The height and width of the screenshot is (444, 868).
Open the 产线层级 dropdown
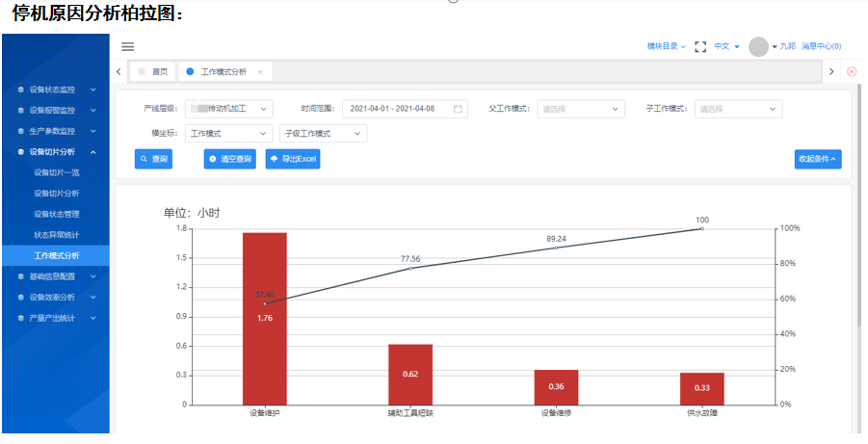tap(229, 109)
